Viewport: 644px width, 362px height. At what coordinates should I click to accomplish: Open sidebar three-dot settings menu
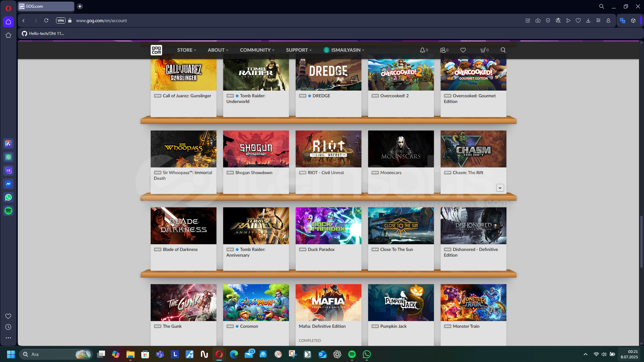(8, 338)
